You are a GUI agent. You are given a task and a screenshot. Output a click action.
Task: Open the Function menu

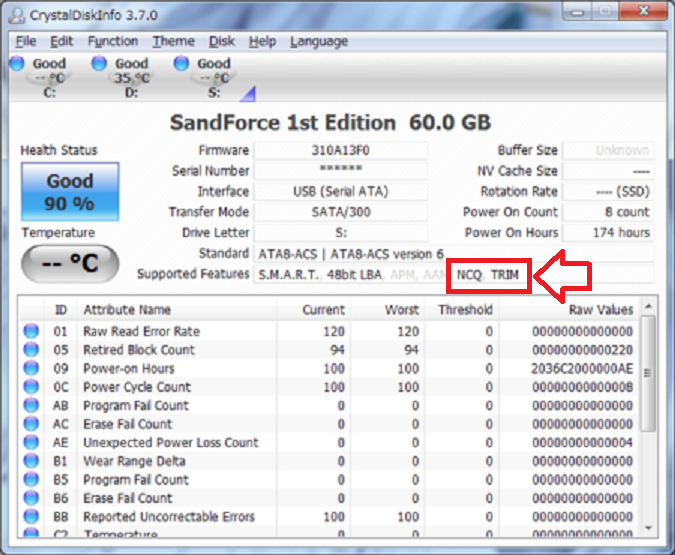coord(113,41)
